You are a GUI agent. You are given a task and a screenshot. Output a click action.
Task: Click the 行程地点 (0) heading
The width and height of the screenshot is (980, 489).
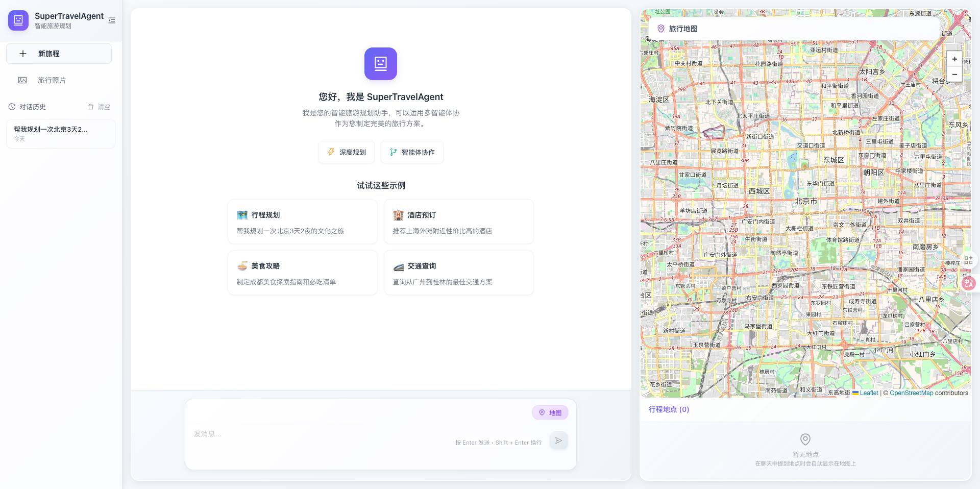click(669, 409)
